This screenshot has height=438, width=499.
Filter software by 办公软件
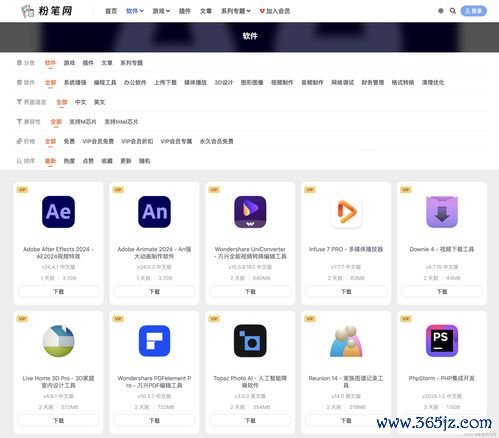click(x=135, y=82)
